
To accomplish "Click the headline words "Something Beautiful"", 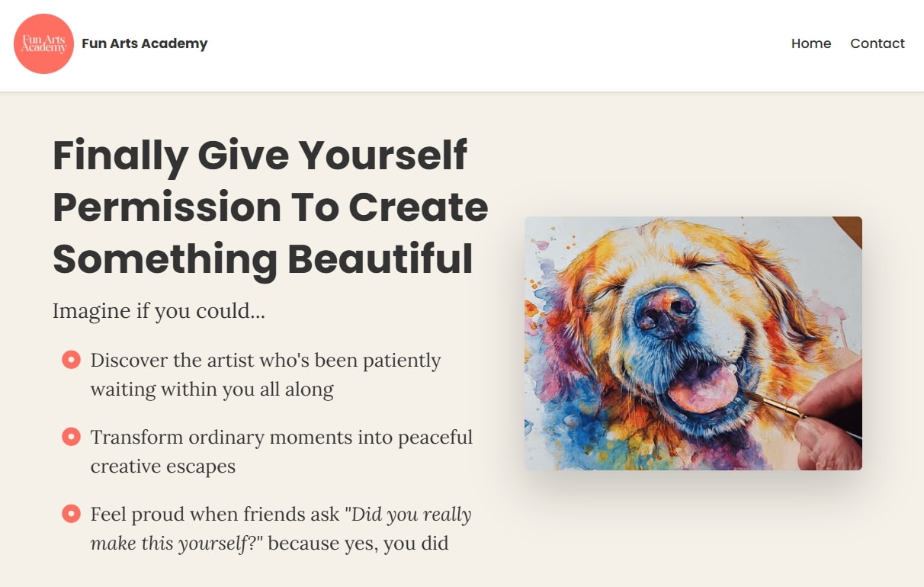I will (x=263, y=258).
